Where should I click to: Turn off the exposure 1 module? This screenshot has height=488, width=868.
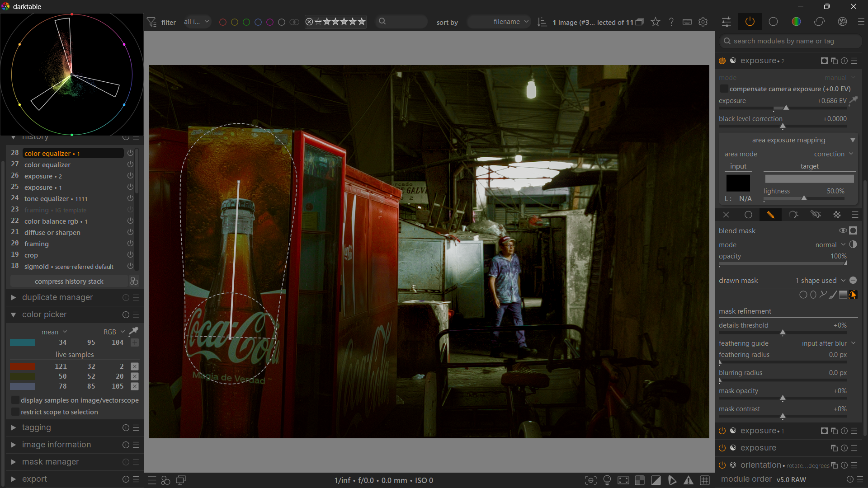(722, 431)
